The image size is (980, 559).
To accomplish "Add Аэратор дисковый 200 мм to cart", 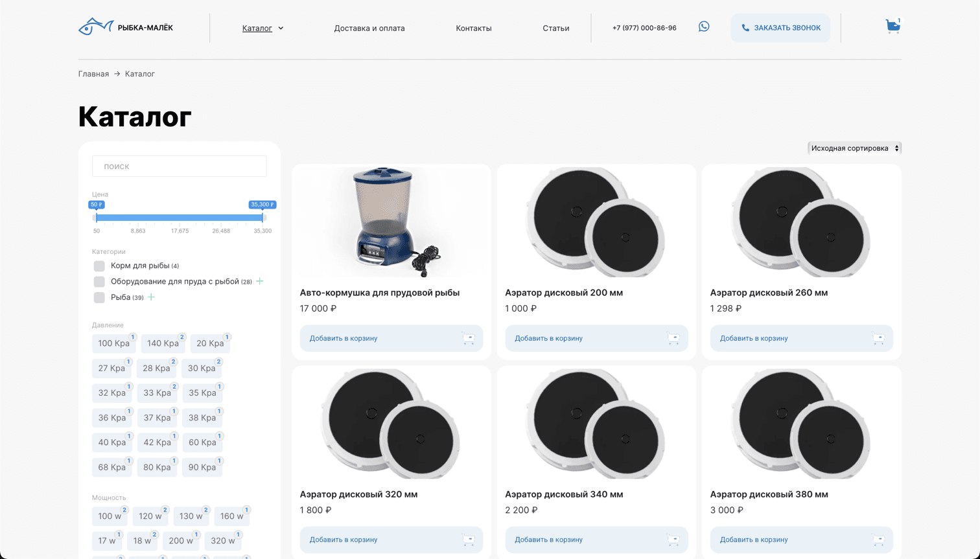I will pyautogui.click(x=596, y=338).
